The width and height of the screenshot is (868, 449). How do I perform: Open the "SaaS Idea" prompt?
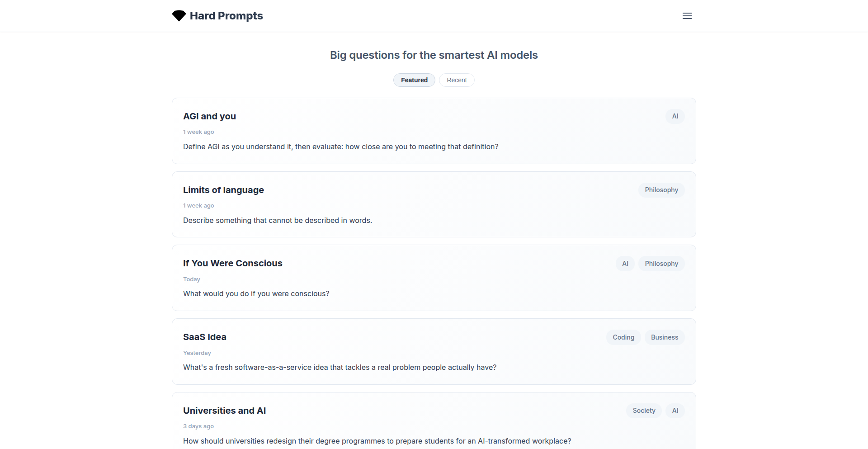click(x=204, y=337)
